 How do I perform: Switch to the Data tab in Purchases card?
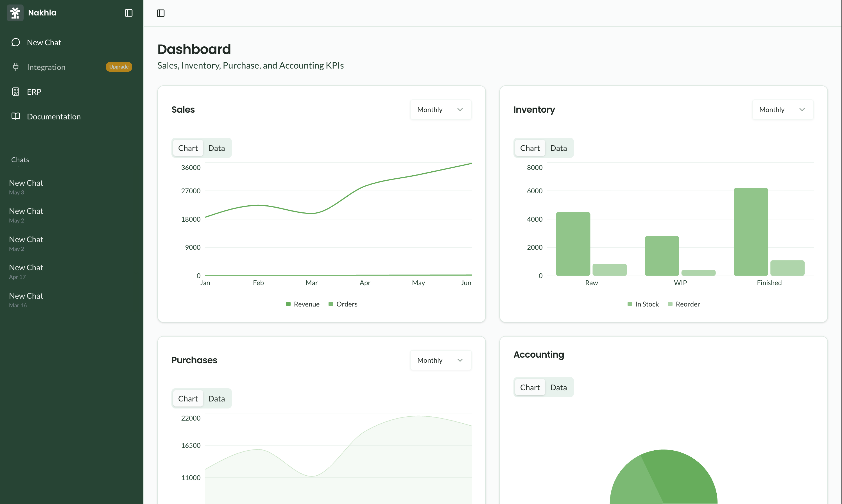(x=216, y=399)
